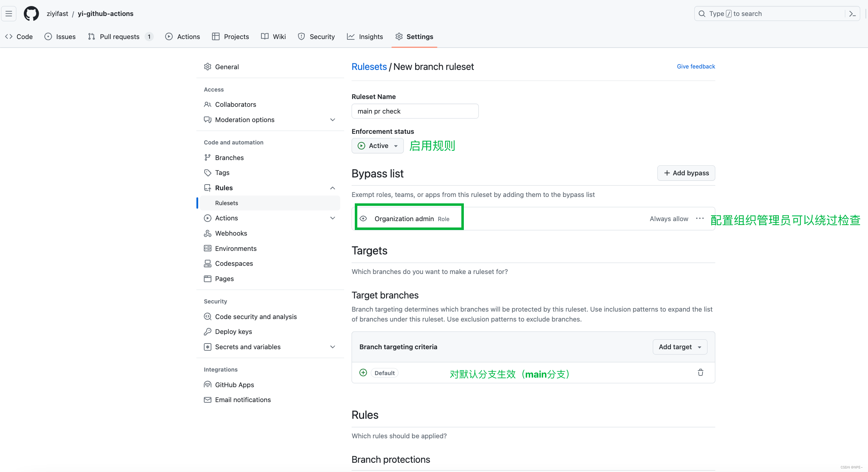Click the Rulesets breadcrumb link
This screenshot has width=868, height=472.
pos(369,67)
